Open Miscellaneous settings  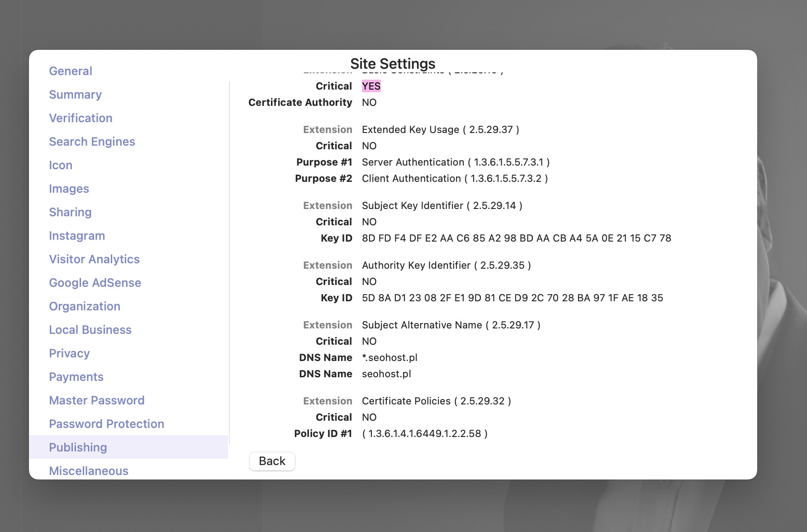click(89, 471)
